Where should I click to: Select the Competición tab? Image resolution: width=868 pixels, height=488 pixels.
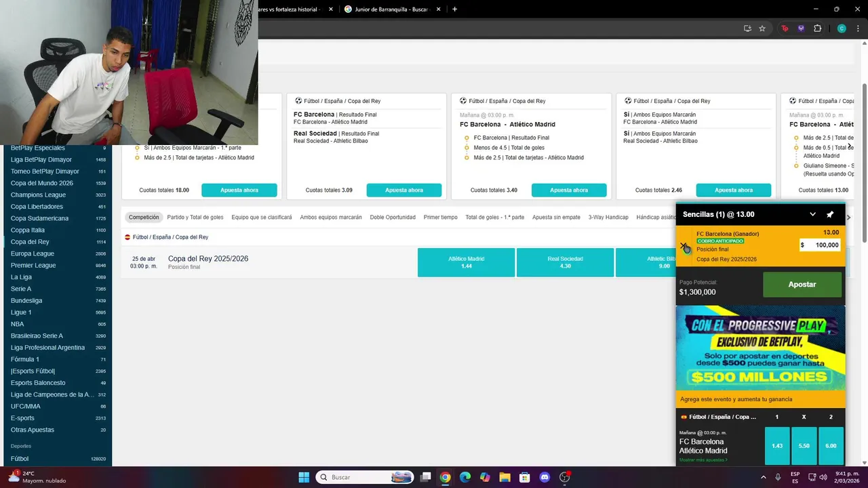pos(144,218)
